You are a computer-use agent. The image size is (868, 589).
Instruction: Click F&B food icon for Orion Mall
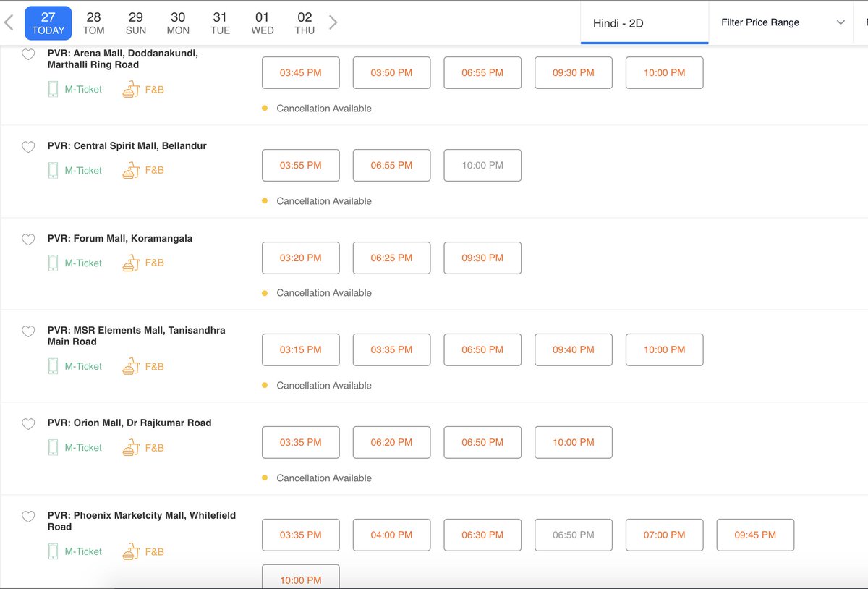point(130,448)
